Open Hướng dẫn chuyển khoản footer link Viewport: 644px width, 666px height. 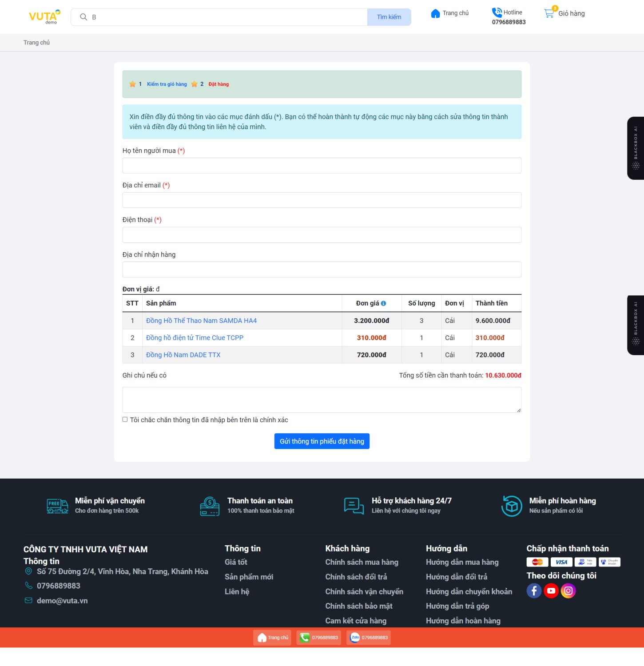tap(469, 591)
